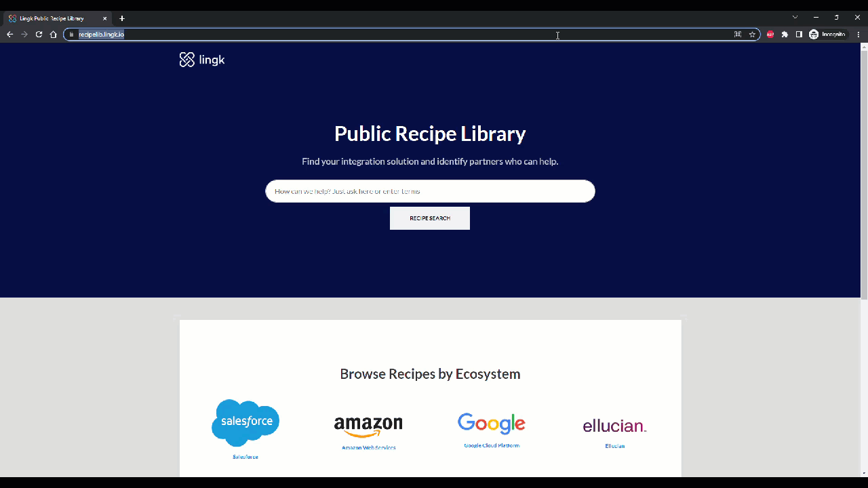
Task: Navigate back using the back arrow
Action: pyautogui.click(x=9, y=34)
